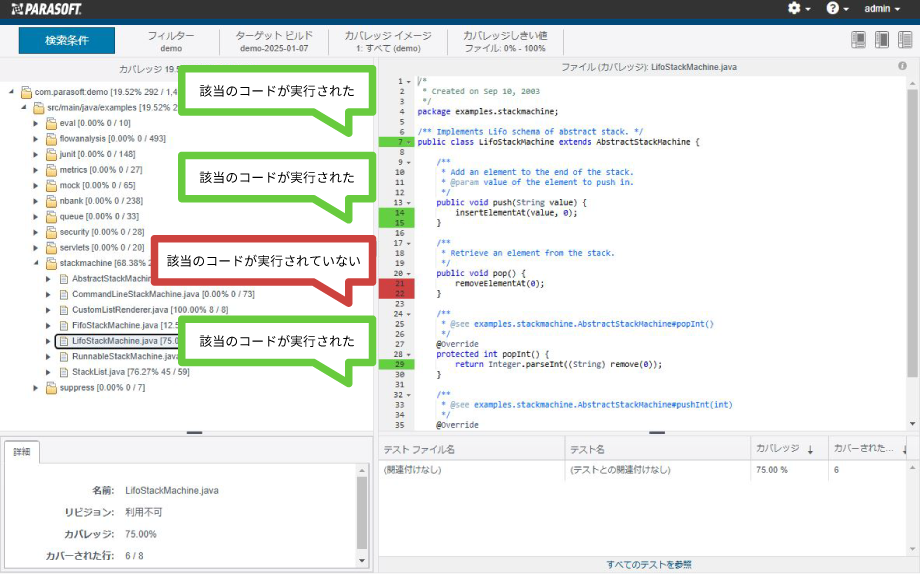Open the 詳細 tab
This screenshot has height=574, width=920.
(22, 452)
